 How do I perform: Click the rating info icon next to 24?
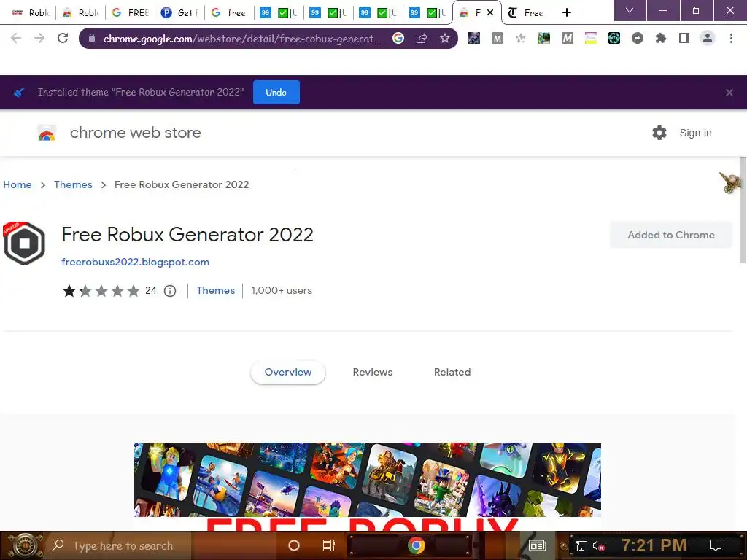pos(170,291)
